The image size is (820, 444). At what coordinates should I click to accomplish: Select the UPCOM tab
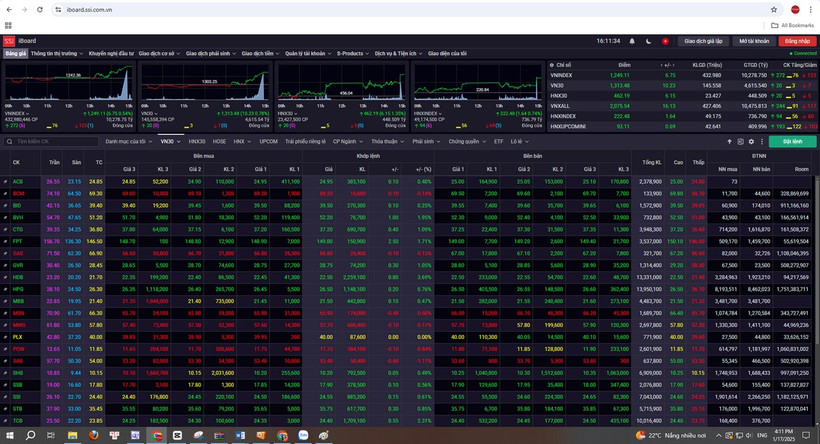pyautogui.click(x=268, y=142)
